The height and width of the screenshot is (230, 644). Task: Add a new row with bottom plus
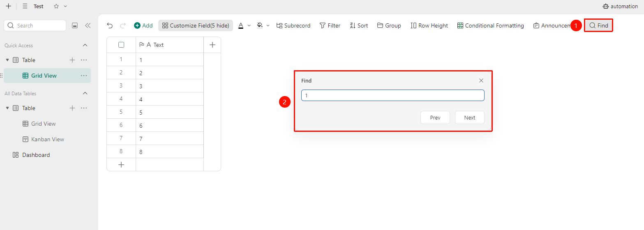(x=121, y=165)
